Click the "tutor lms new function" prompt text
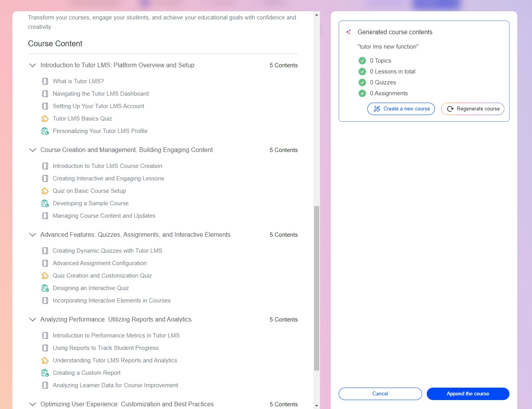The height and width of the screenshot is (409, 532). pyautogui.click(x=388, y=47)
